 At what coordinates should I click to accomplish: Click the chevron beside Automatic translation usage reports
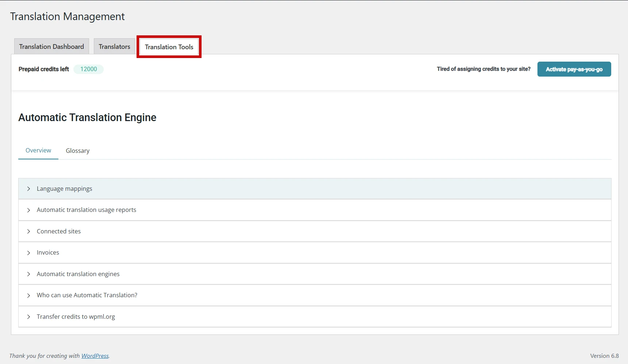(x=29, y=210)
